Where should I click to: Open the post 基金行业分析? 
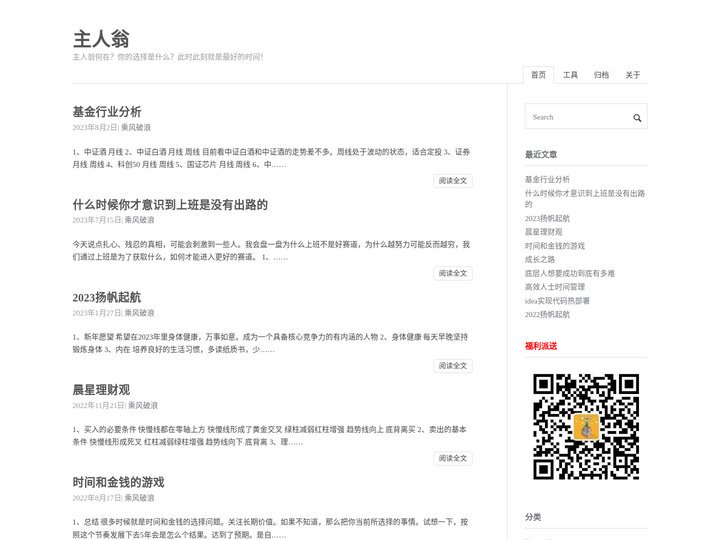click(107, 112)
